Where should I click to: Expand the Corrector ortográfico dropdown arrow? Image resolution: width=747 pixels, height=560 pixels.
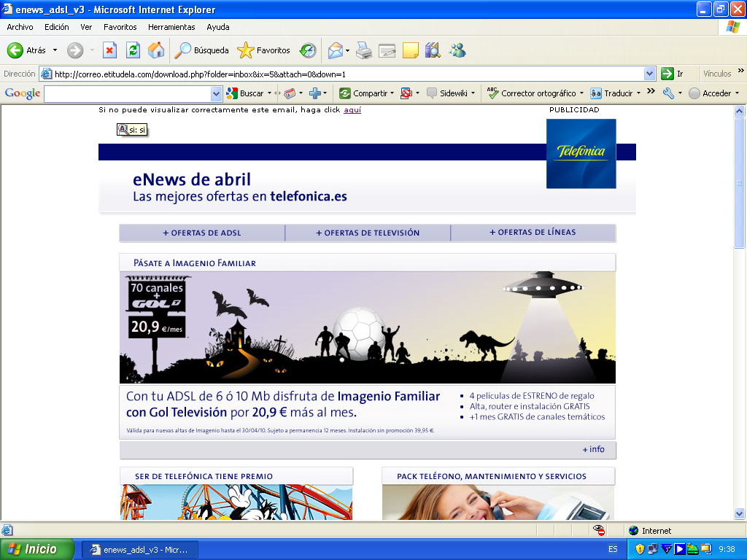point(581,93)
